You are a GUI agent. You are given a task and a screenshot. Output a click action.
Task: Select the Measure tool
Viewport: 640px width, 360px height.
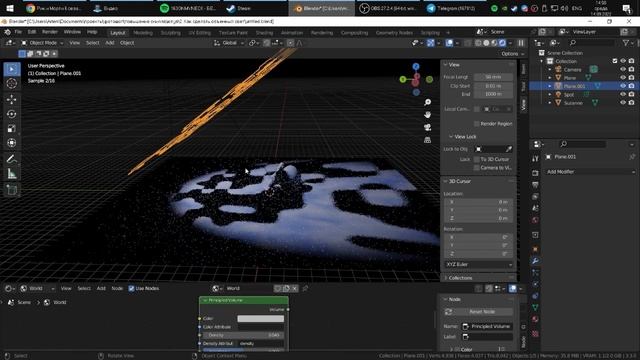click(11, 174)
